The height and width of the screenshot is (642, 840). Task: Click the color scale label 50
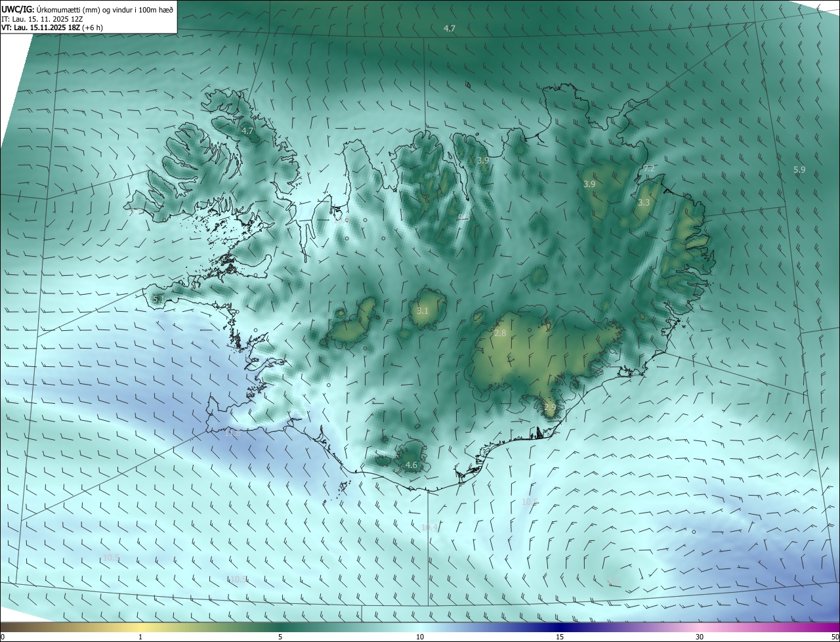[835, 637]
